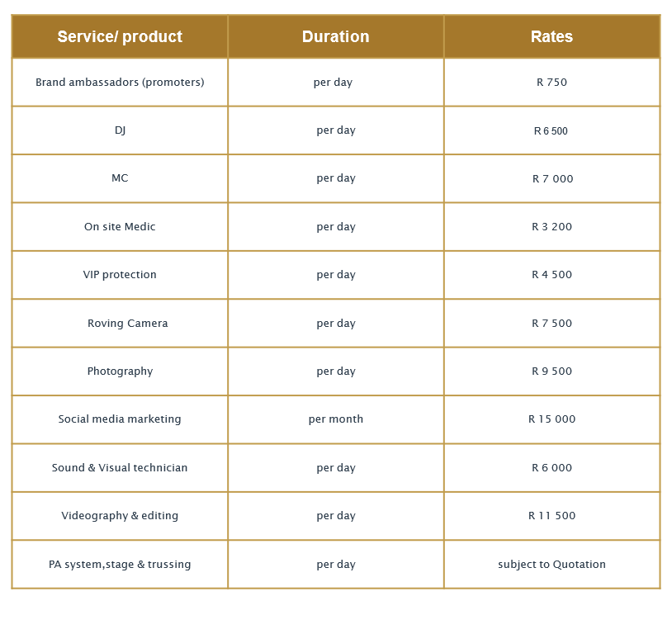Click the Rates column header
672x634 pixels.
coord(551,36)
